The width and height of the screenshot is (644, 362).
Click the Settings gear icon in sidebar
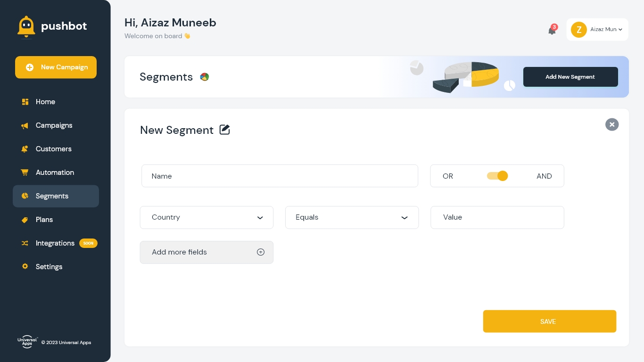25,266
